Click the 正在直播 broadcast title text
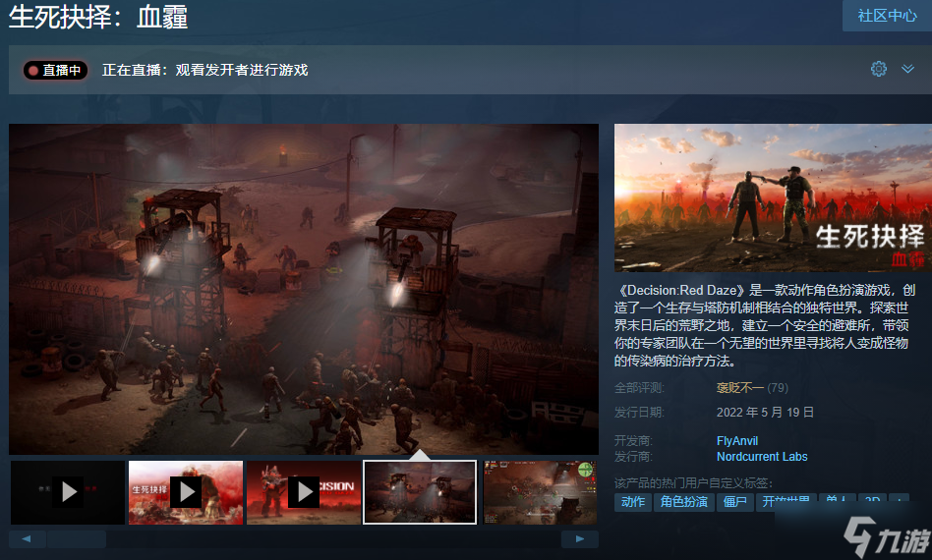 click(x=205, y=70)
